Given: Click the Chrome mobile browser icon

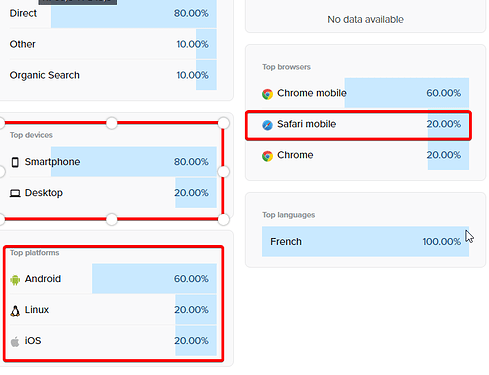Looking at the screenshot, I should pos(267,94).
